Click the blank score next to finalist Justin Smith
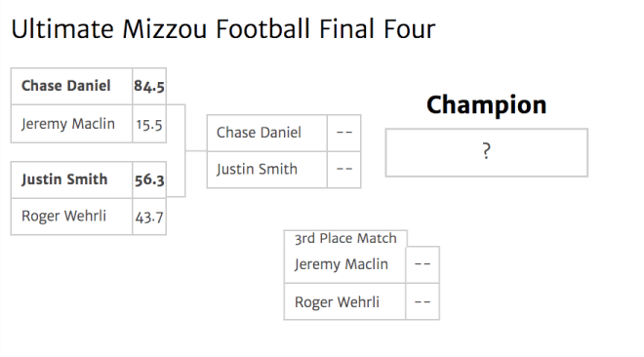The width and height of the screenshot is (644, 357). (x=344, y=170)
